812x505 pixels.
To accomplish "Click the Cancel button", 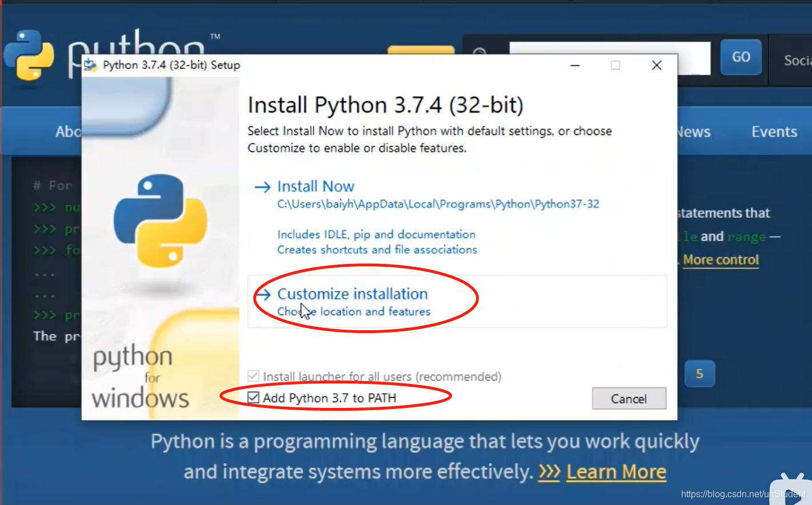I will [x=629, y=398].
